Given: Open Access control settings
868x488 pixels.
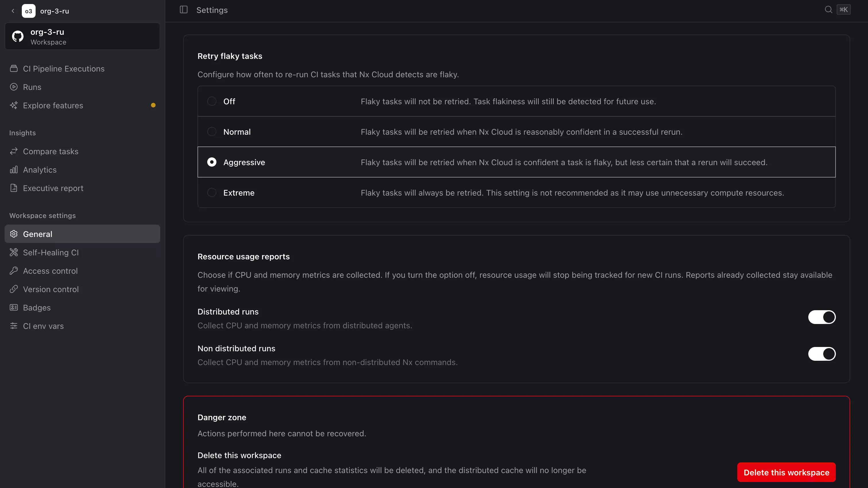Looking at the screenshot, I should [82, 271].
